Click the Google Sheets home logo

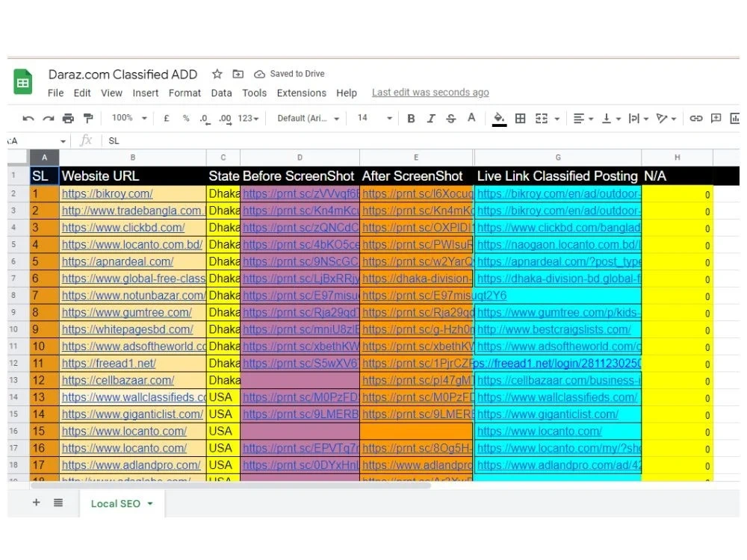(23, 82)
